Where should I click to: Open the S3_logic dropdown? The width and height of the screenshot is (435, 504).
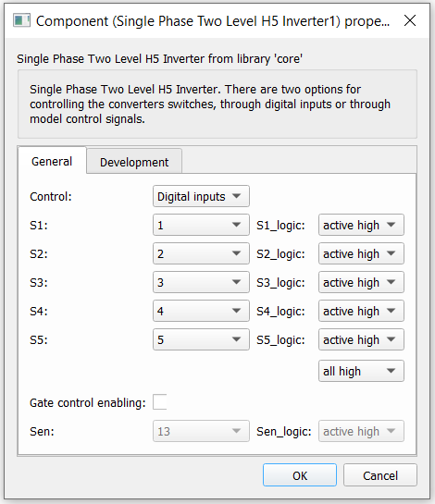(361, 282)
